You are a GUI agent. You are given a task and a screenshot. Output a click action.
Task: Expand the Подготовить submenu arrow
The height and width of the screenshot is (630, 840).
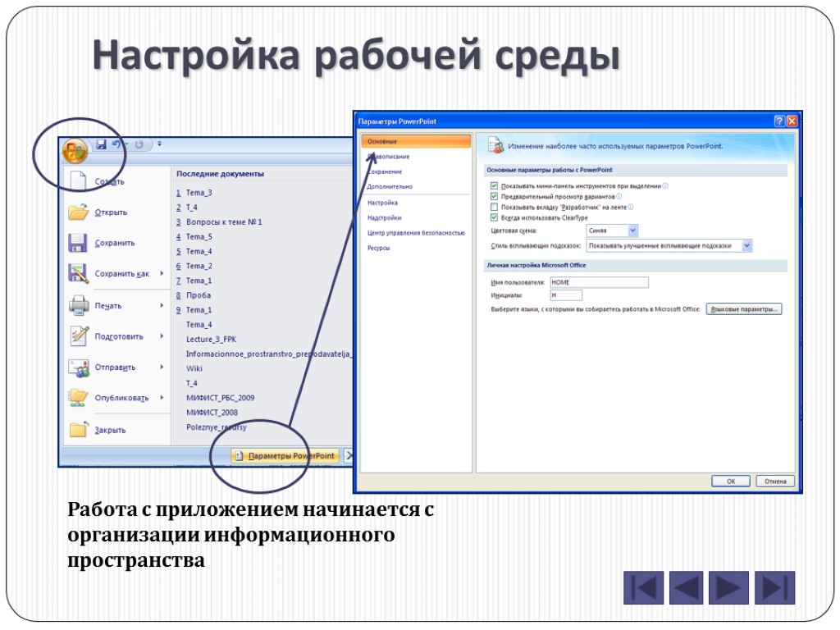click(162, 336)
